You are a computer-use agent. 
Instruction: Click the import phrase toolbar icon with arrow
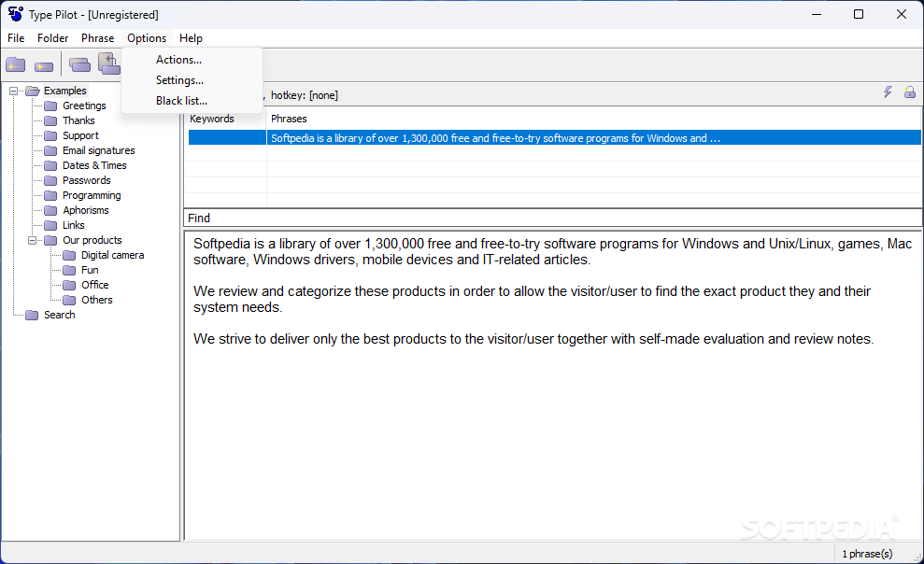[x=108, y=63]
